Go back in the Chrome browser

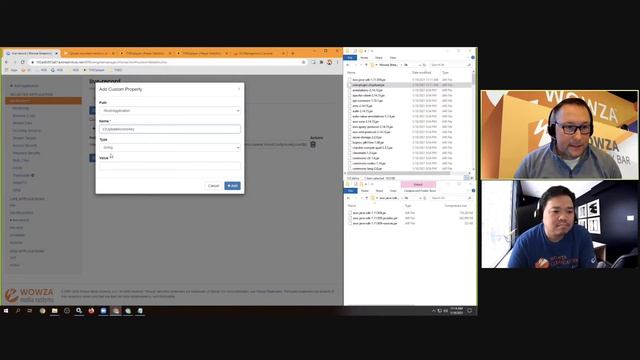[7, 62]
